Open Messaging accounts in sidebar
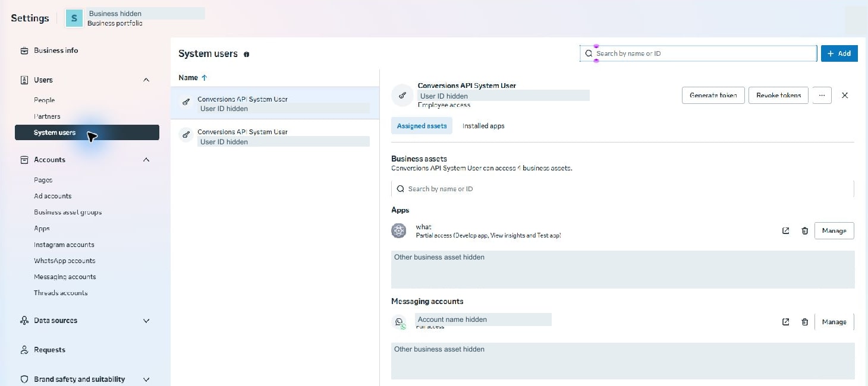Image resolution: width=868 pixels, height=386 pixels. [65, 277]
